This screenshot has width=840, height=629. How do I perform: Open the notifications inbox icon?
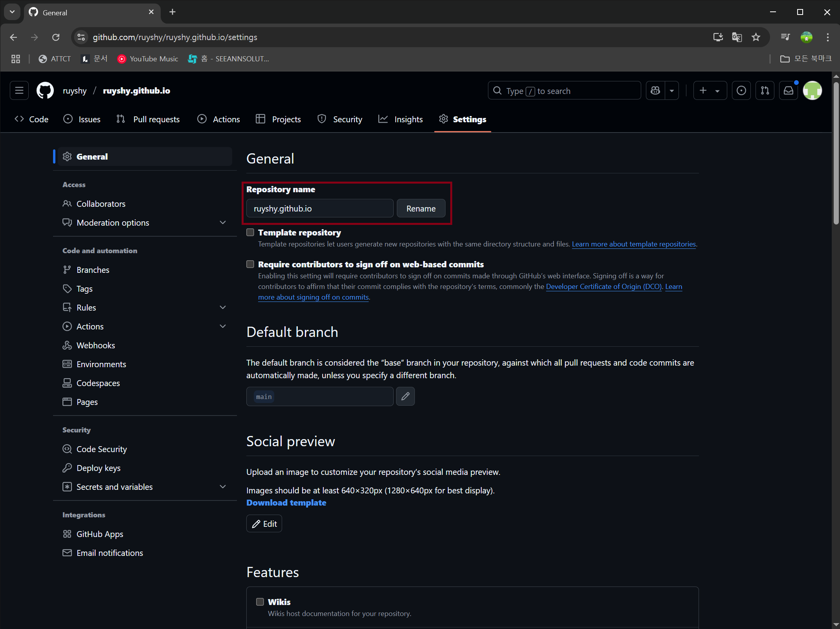click(x=788, y=90)
